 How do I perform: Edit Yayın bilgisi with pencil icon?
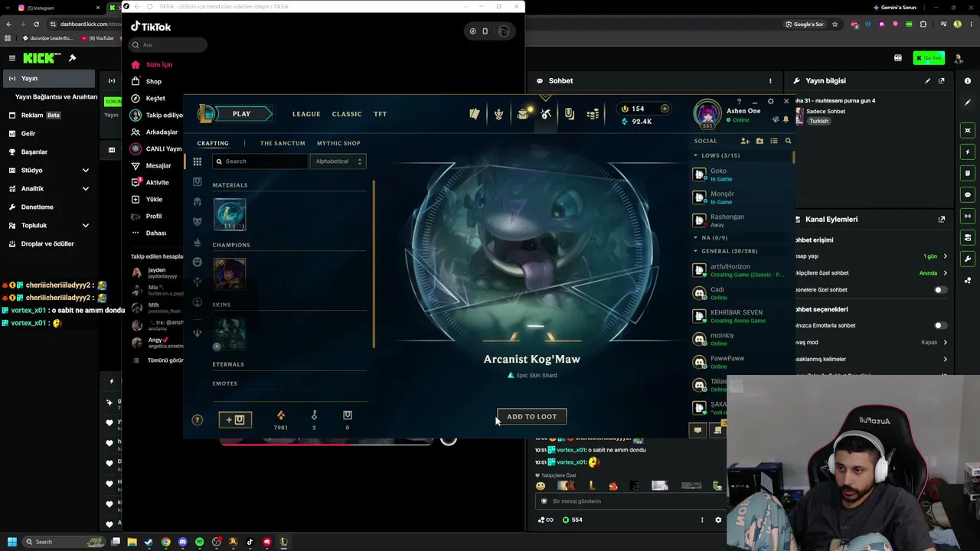coord(928,80)
